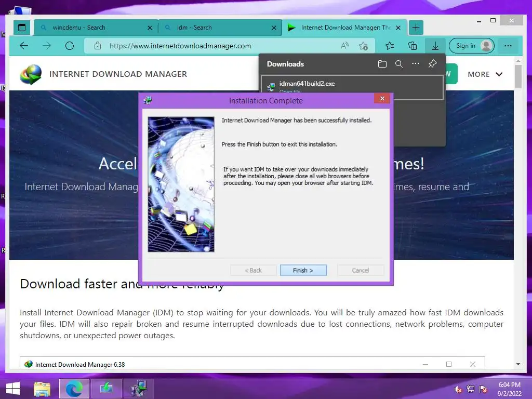Open the tab actions menu icon
Screen dimensions: 532x399
point(22,28)
